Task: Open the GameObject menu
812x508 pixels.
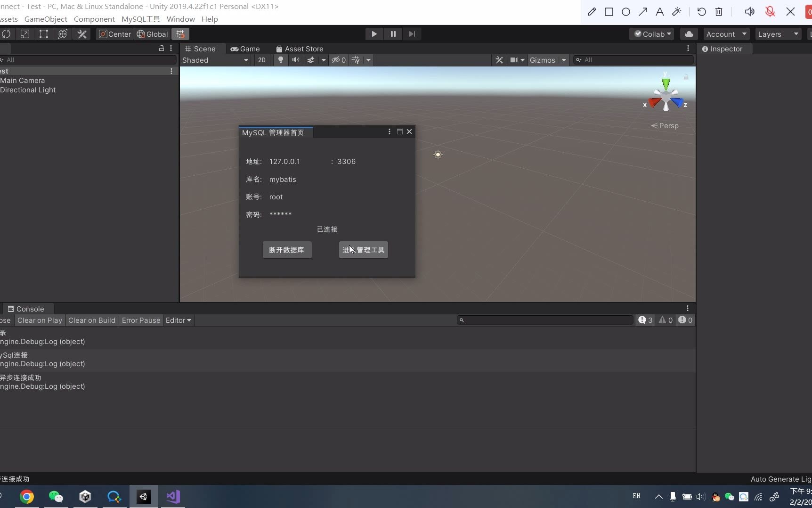Action: point(46,19)
